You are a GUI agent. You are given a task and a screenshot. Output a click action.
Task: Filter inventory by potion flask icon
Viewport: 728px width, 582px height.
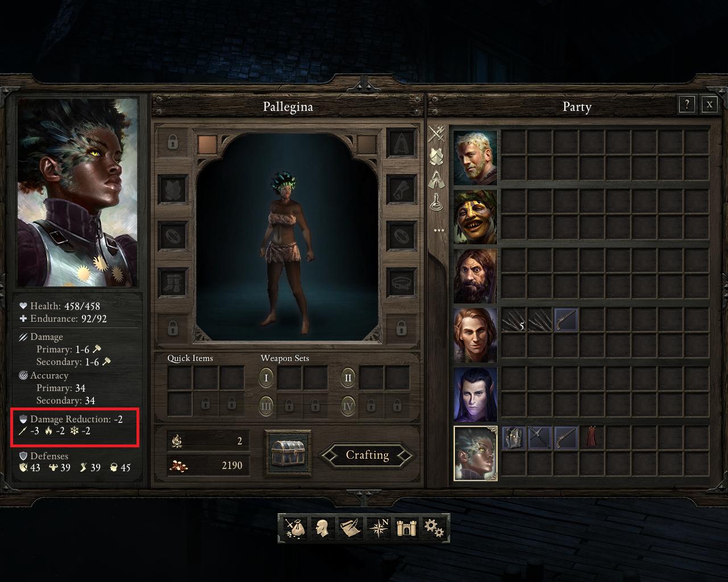[436, 201]
